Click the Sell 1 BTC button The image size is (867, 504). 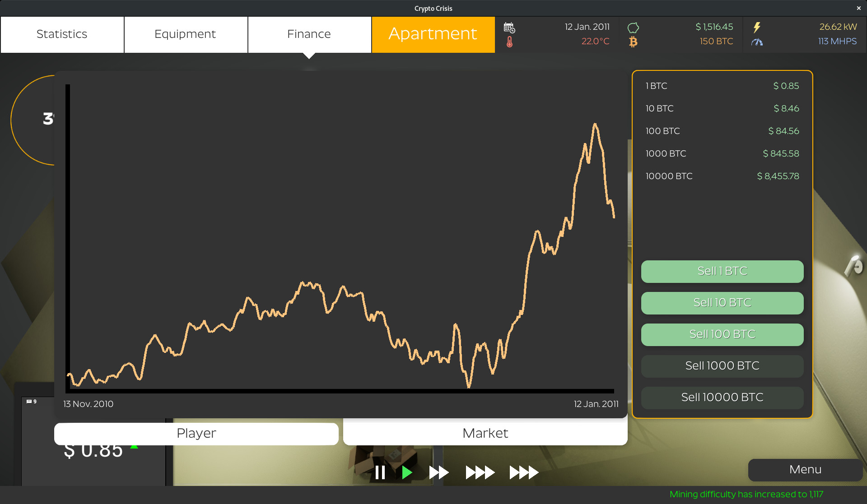[x=722, y=271]
